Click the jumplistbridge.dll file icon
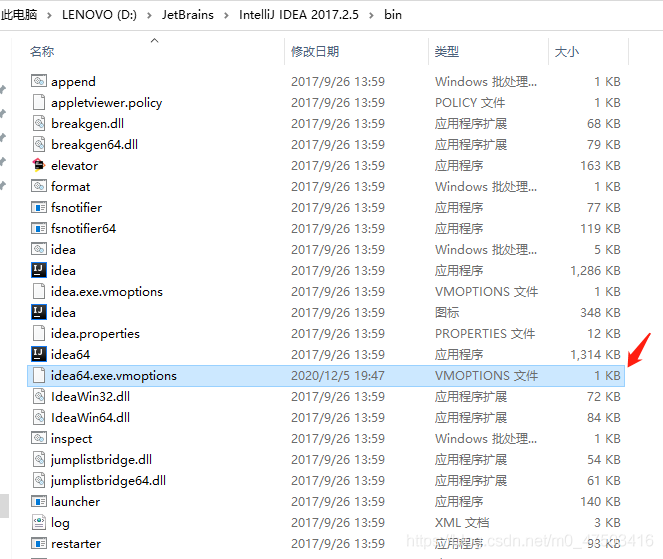The image size is (663, 559). tap(39, 459)
